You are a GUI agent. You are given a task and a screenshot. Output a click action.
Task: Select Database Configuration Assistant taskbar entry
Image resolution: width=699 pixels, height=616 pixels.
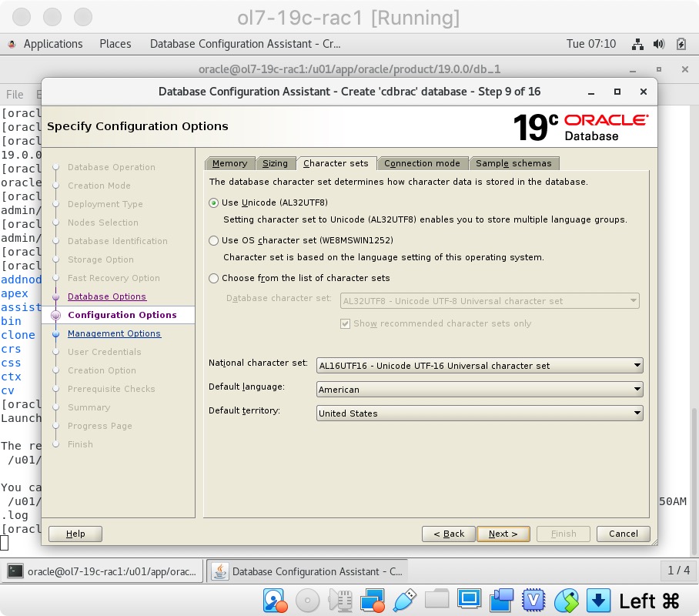(308, 571)
